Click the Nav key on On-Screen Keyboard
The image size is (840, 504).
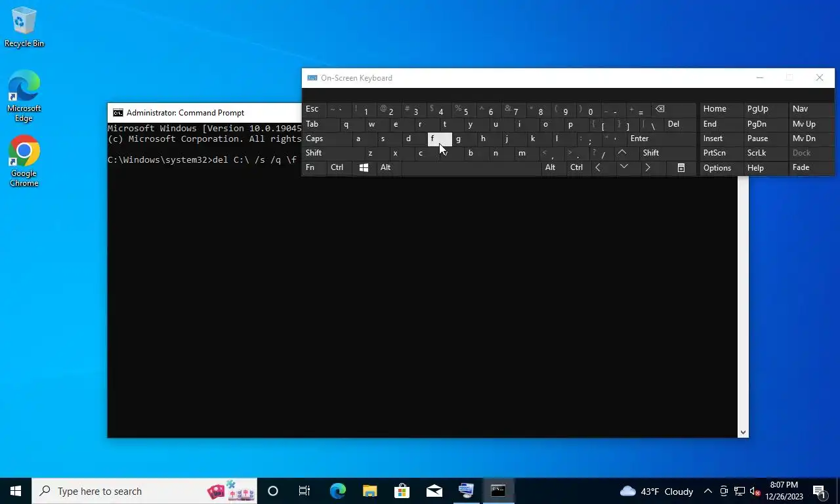[x=811, y=110]
